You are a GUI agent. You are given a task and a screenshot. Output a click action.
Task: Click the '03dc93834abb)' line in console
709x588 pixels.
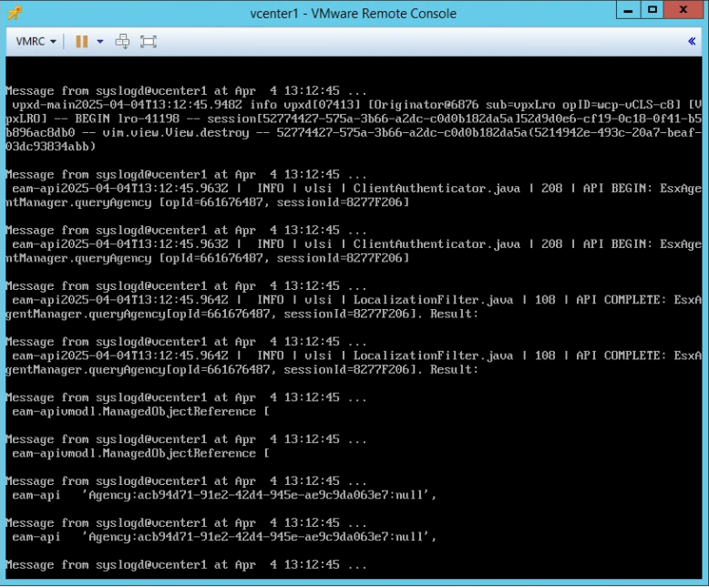[50, 146]
